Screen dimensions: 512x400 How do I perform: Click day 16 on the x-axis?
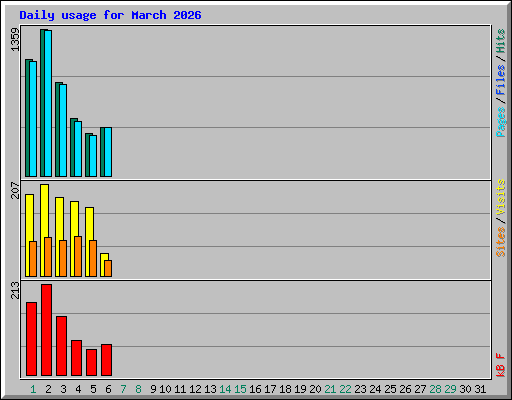pos(255,389)
